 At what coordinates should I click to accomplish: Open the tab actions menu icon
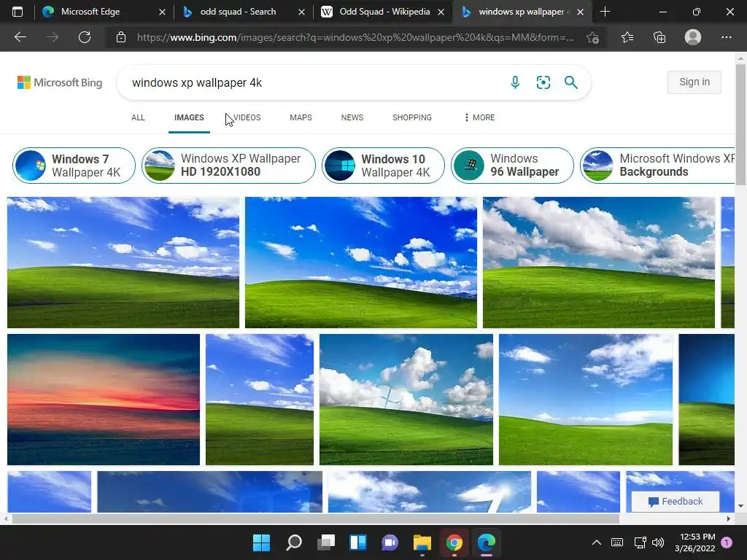click(18, 12)
